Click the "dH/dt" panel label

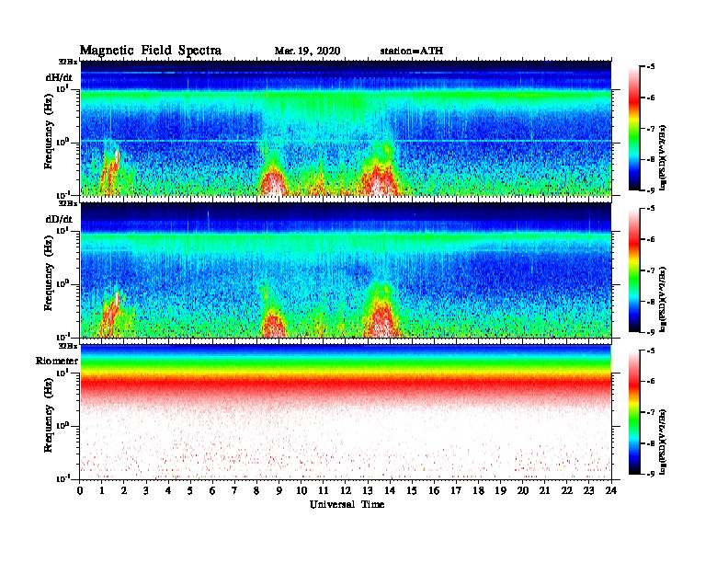click(x=59, y=77)
